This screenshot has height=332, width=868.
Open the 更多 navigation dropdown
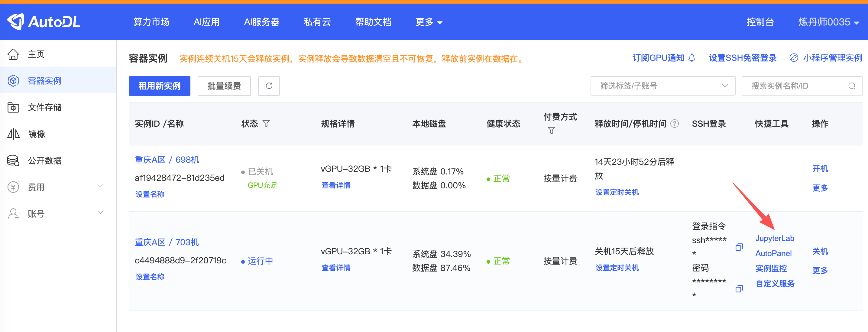(x=429, y=22)
